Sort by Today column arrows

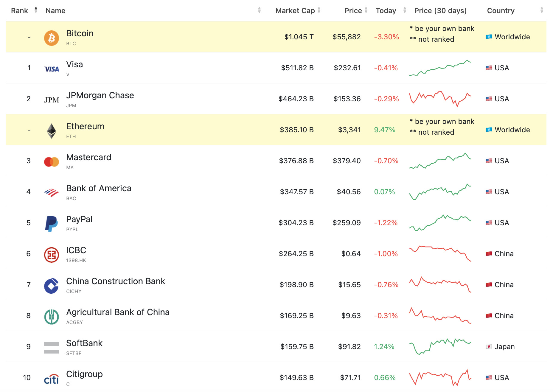(x=405, y=10)
